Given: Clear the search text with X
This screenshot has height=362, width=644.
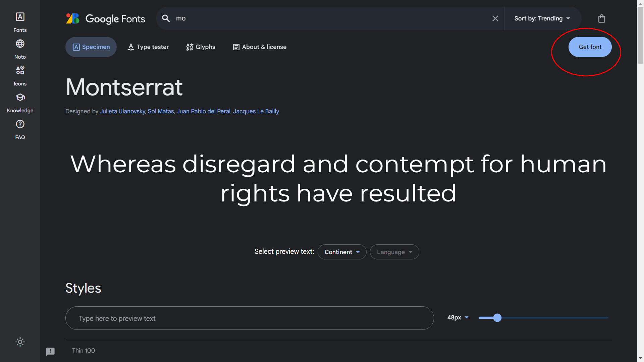Looking at the screenshot, I should click(495, 18).
